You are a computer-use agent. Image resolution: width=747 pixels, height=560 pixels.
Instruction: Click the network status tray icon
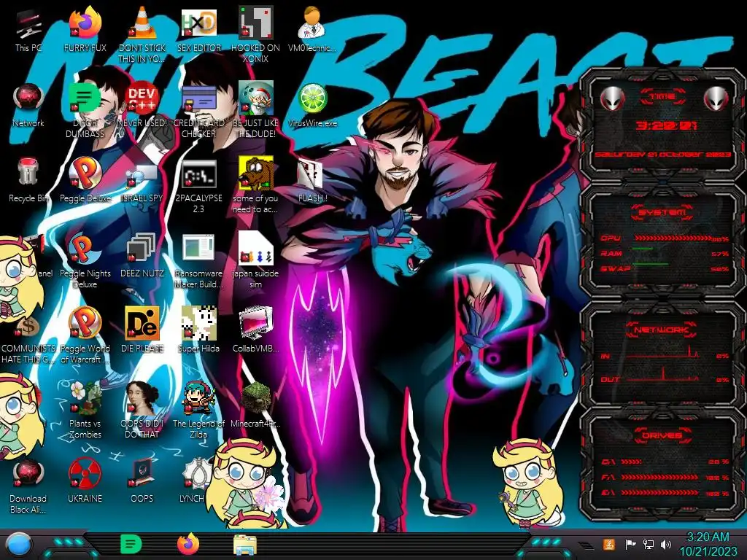(649, 544)
